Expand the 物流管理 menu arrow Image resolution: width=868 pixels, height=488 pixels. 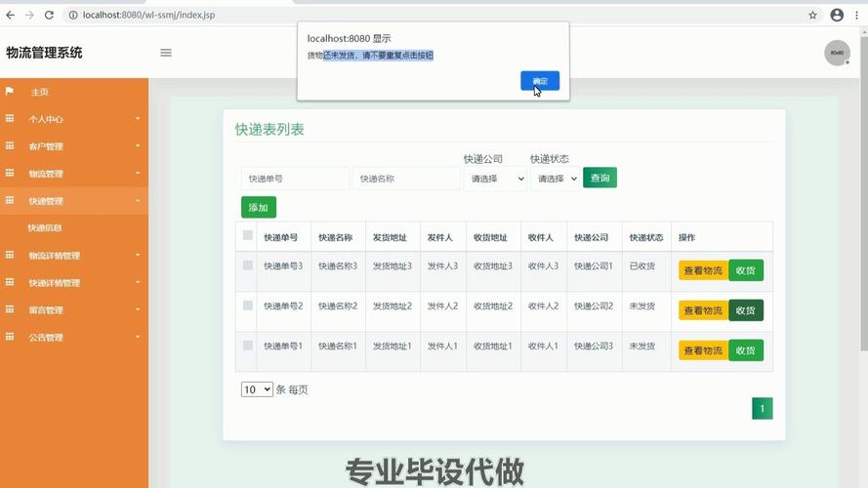(138, 173)
